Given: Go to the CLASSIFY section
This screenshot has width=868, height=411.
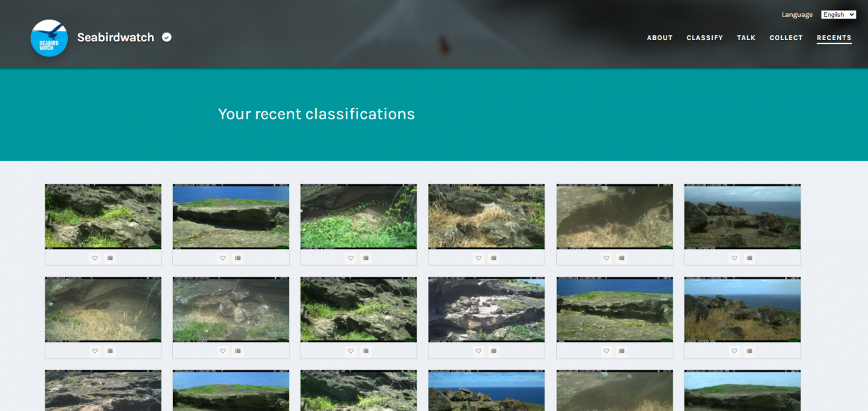Looking at the screenshot, I should coord(705,38).
